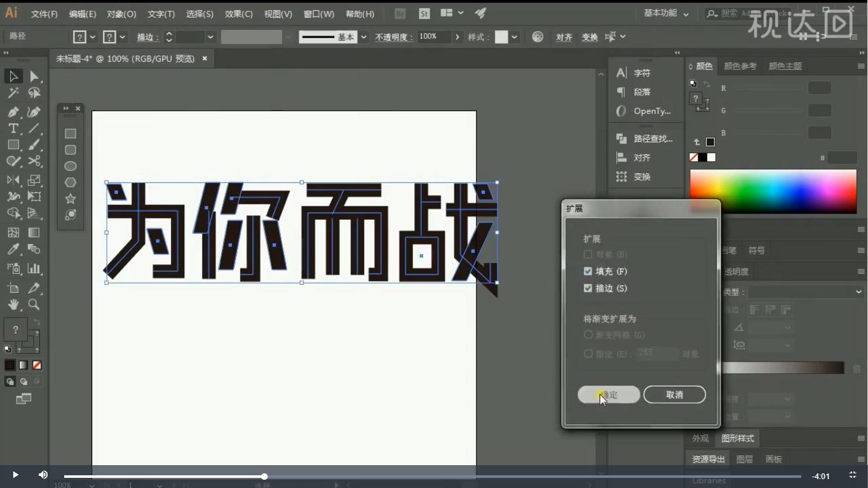
Task: Select the Zoom tool
Action: (34, 304)
